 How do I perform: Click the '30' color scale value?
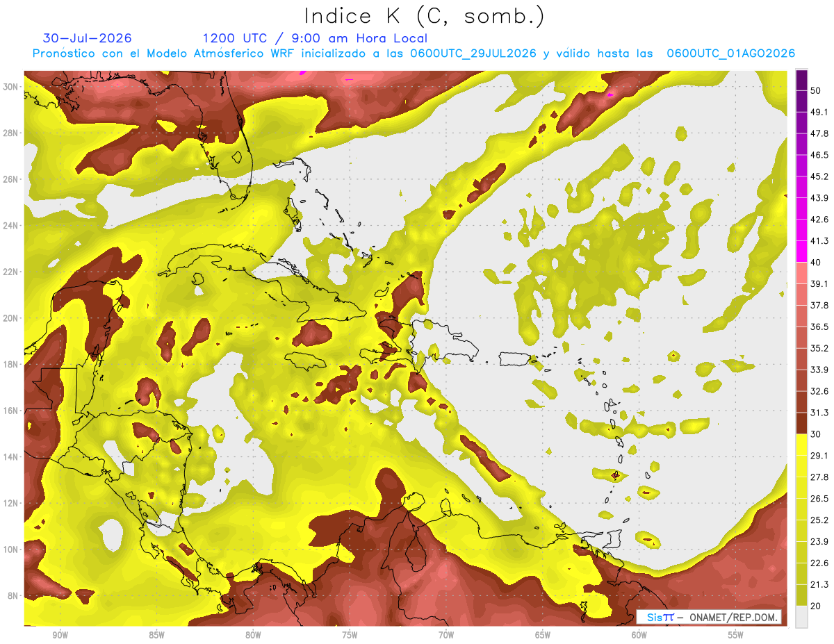(816, 434)
